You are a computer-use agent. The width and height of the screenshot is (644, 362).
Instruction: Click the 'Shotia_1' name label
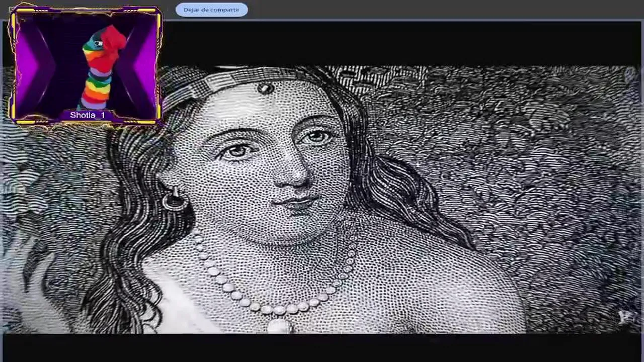point(88,115)
